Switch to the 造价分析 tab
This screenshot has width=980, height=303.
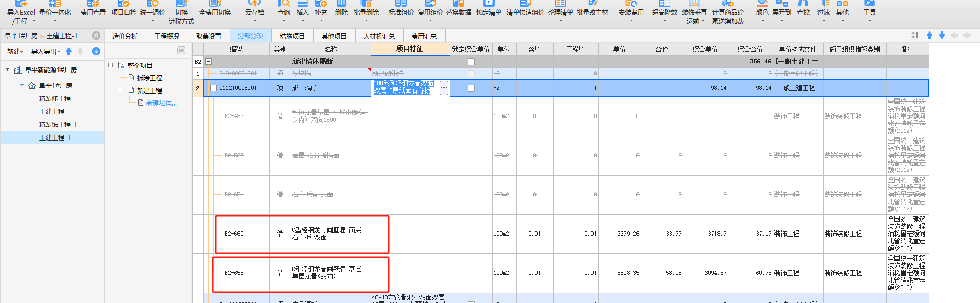tap(125, 36)
